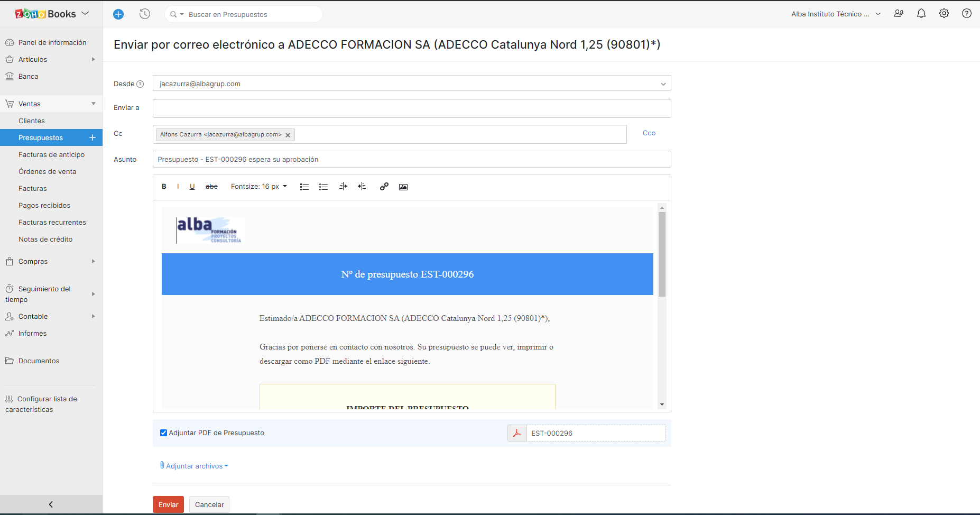
Task: Open notifications bell icon
Action: click(x=921, y=14)
